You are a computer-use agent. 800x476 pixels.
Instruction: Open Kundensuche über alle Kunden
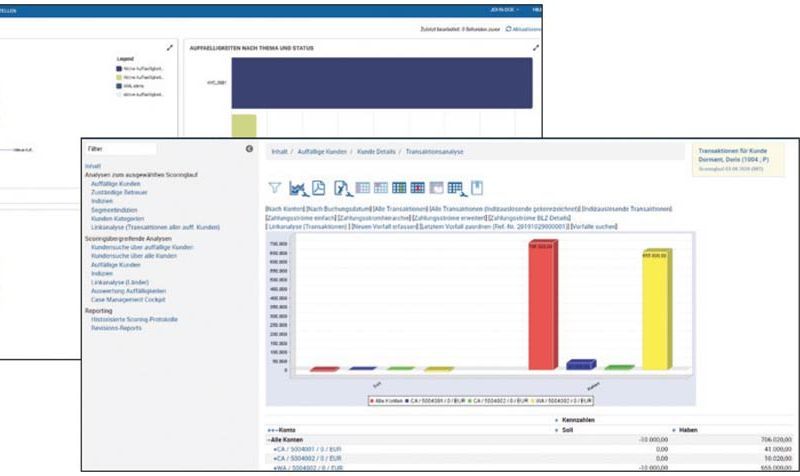(134, 256)
